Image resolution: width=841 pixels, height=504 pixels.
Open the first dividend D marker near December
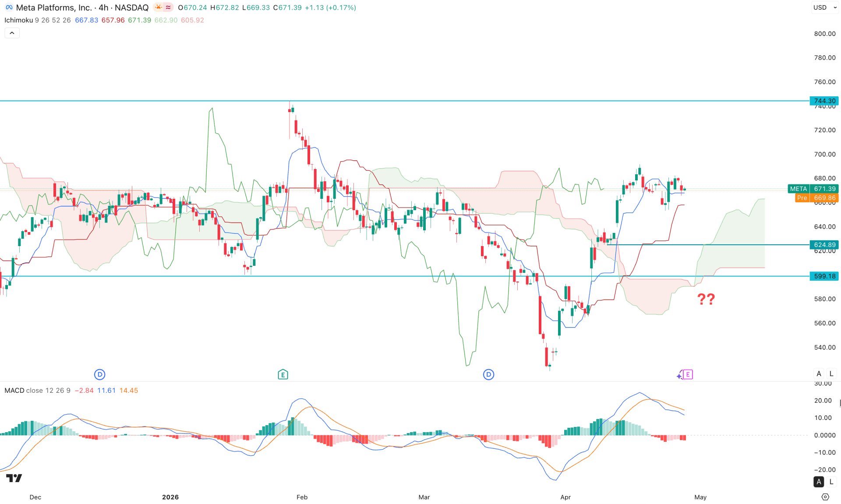[100, 374]
